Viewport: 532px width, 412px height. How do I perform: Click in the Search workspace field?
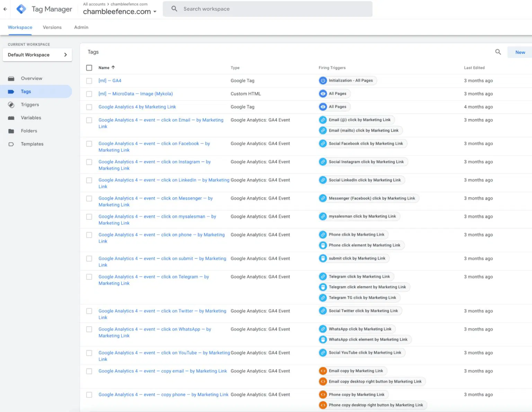coord(267,9)
